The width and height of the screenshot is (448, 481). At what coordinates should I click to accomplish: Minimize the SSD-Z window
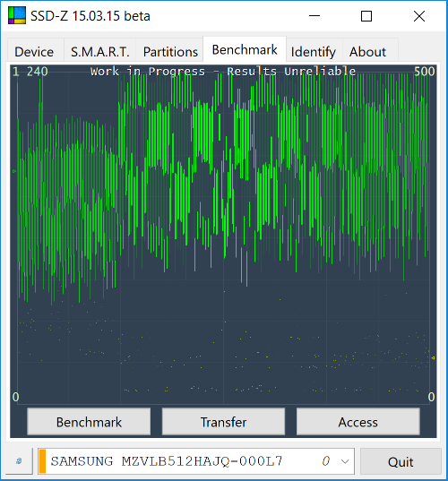coord(314,15)
